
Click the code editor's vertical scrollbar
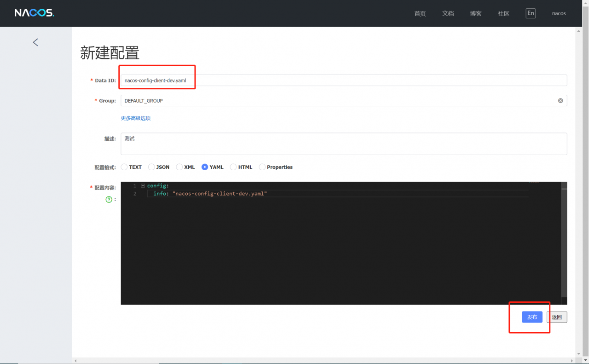coord(564,243)
